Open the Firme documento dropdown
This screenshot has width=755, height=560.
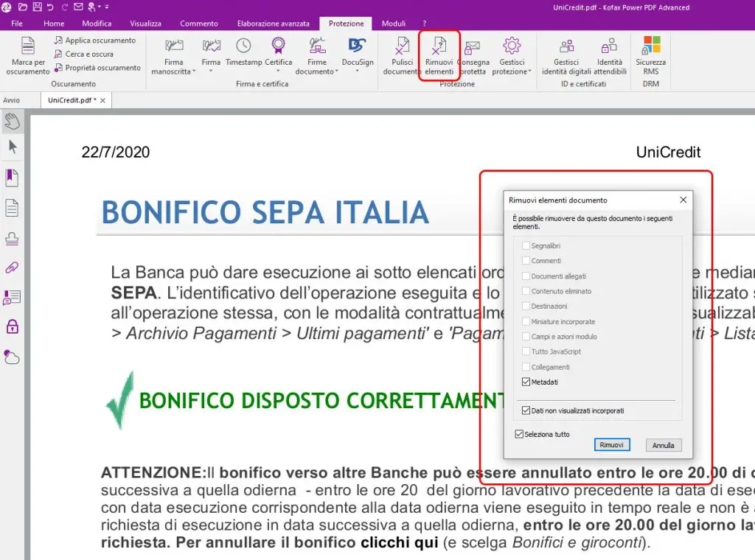click(x=337, y=72)
